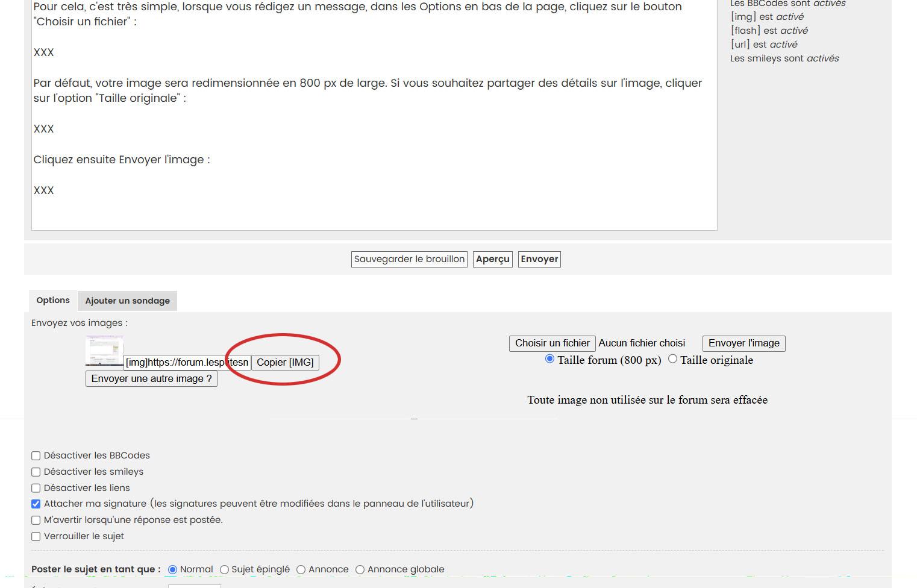Click inside the message text area
917x588 pixels.
[x=374, y=114]
